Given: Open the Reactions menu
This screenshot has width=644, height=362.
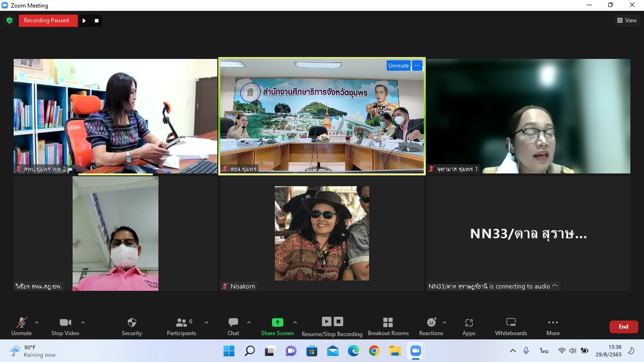Looking at the screenshot, I should tap(431, 326).
